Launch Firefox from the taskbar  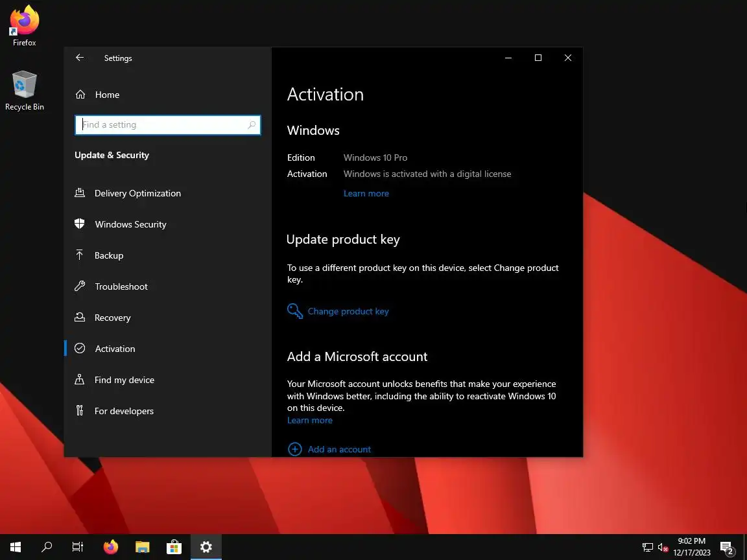point(110,547)
